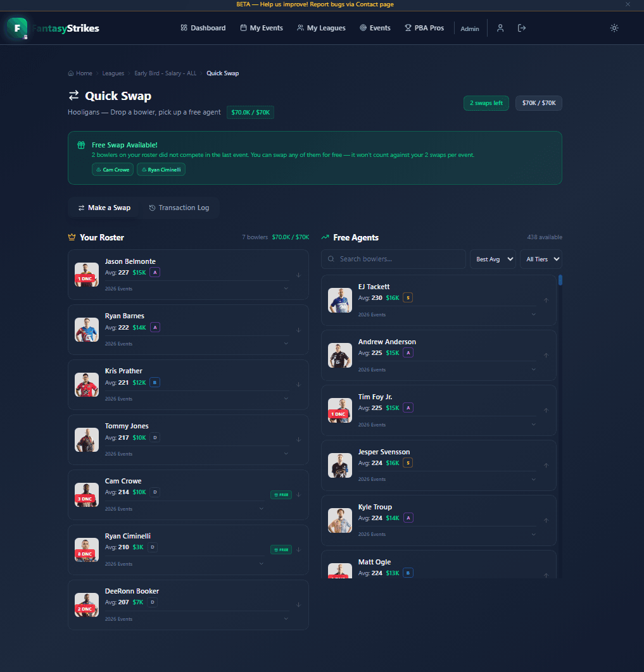Click the green $70.0K / $70K subtitle badge
This screenshot has width=644, height=672.
pyautogui.click(x=250, y=112)
